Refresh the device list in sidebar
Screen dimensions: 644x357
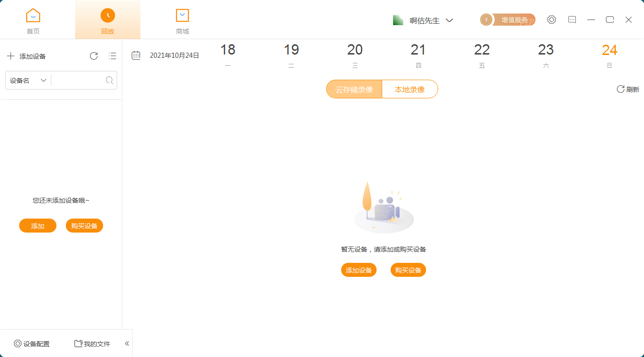pyautogui.click(x=94, y=56)
